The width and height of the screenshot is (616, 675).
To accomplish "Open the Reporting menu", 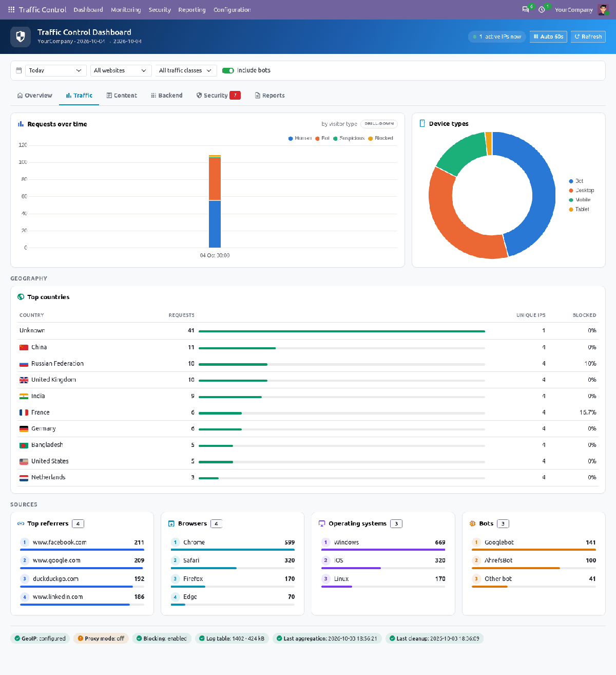I will tap(192, 10).
